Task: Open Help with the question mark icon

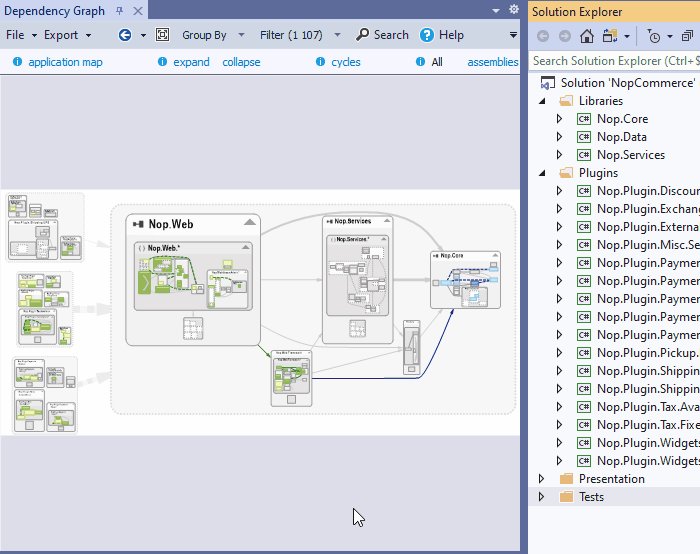Action: pos(442,35)
